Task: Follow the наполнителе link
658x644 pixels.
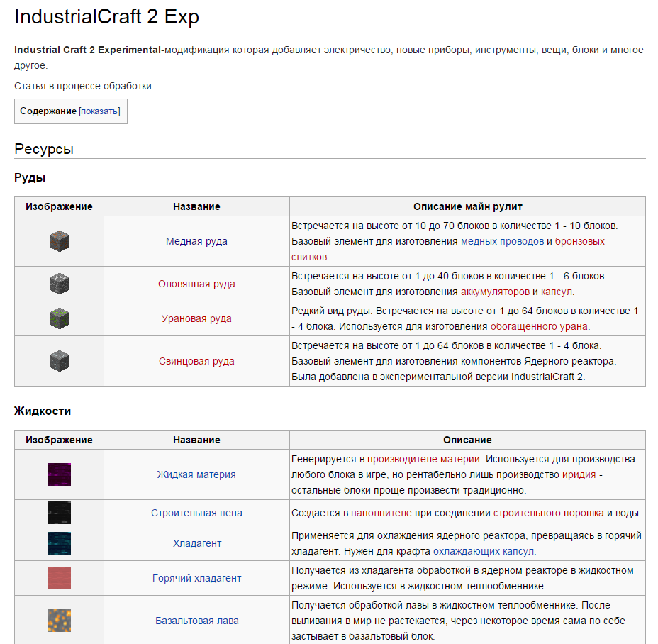Action: pos(381,513)
